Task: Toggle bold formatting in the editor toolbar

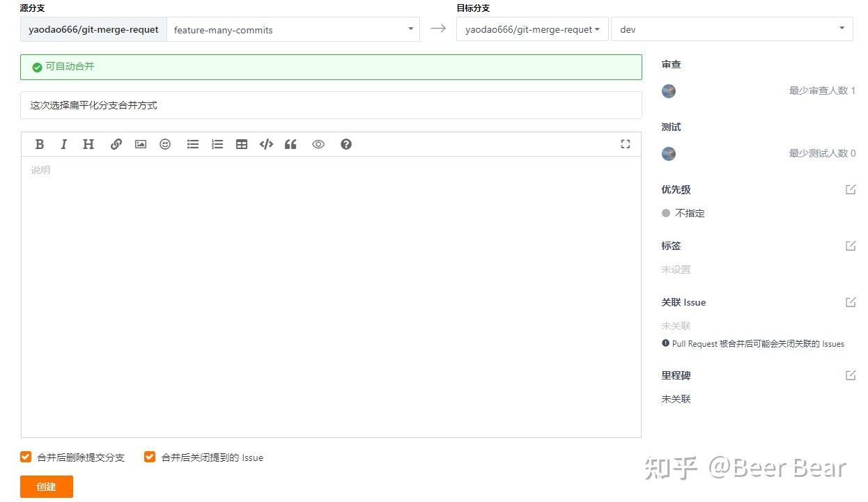Action: pyautogui.click(x=40, y=144)
